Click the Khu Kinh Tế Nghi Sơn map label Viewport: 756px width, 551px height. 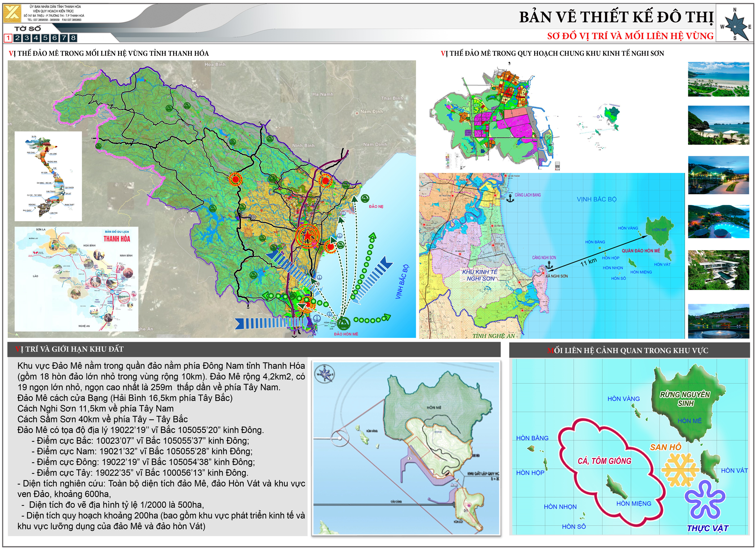click(480, 275)
